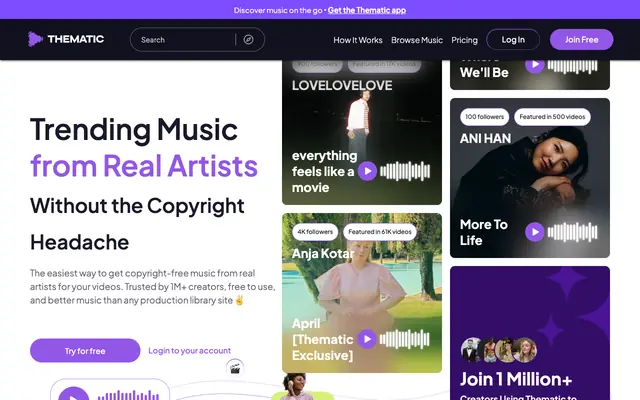
Task: Click the Anja Kotar artist name
Action: (x=323, y=253)
